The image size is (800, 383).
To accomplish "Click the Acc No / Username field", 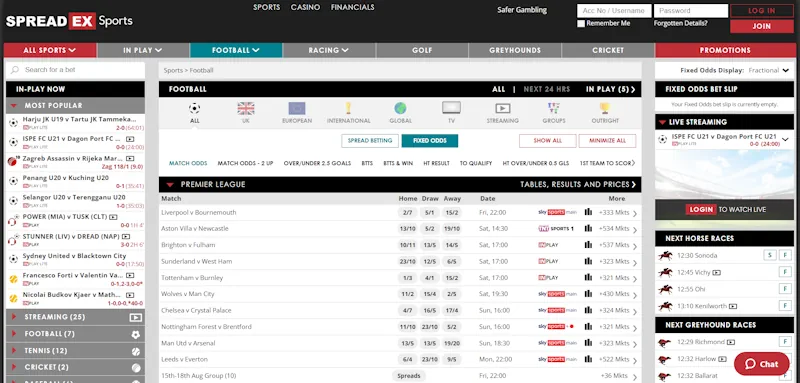I will [x=614, y=11].
